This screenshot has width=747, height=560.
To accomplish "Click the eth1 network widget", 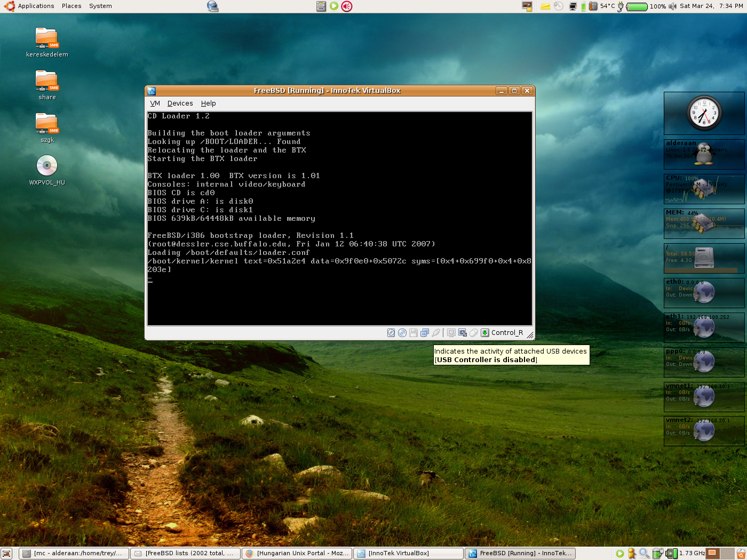I will click(704, 327).
